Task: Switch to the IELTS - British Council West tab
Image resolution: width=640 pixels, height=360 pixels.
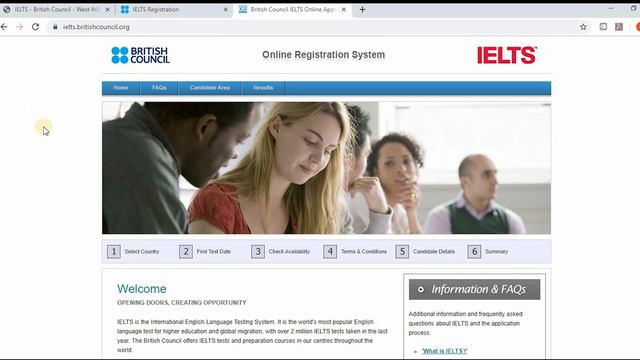Action: [x=56, y=9]
